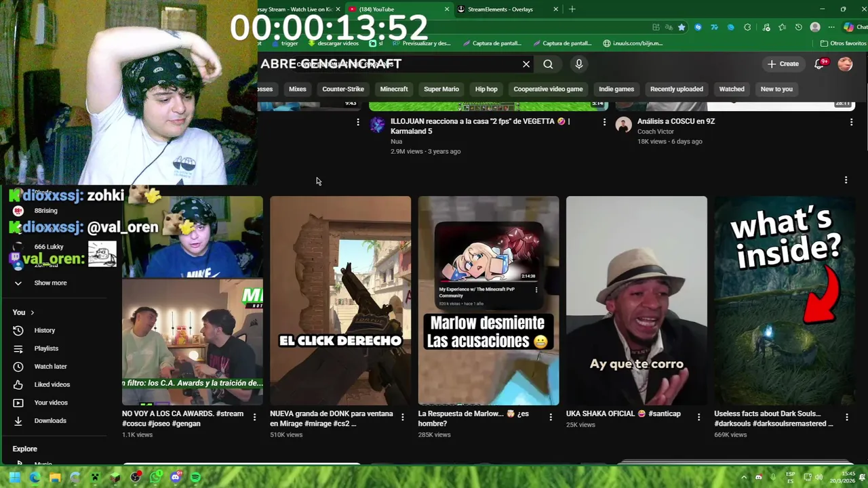Select the Watched chip
The width and height of the screenshot is (868, 488).
(x=732, y=89)
